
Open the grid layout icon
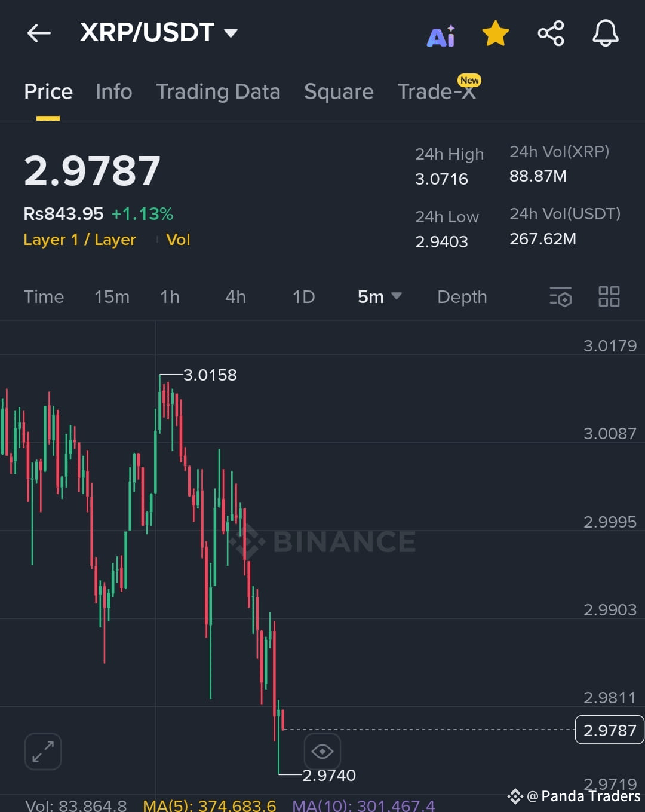pyautogui.click(x=609, y=296)
